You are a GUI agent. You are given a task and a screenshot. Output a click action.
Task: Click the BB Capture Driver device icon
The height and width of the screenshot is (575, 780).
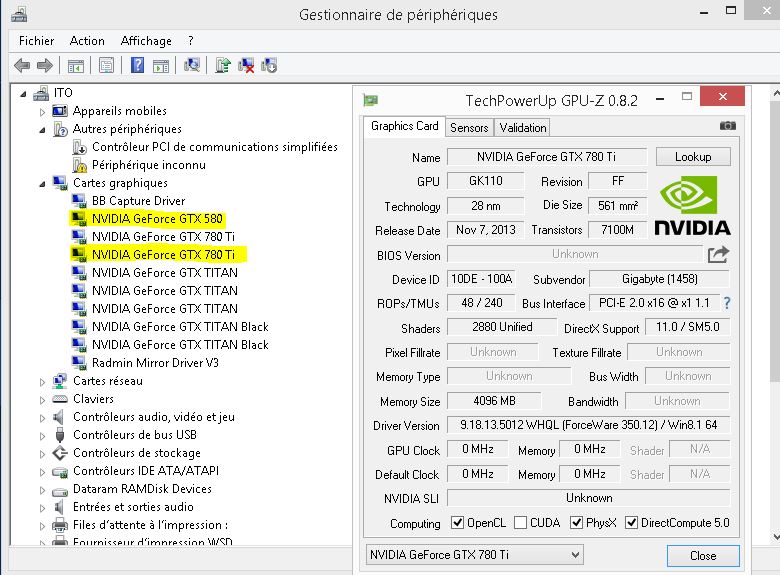point(79,200)
